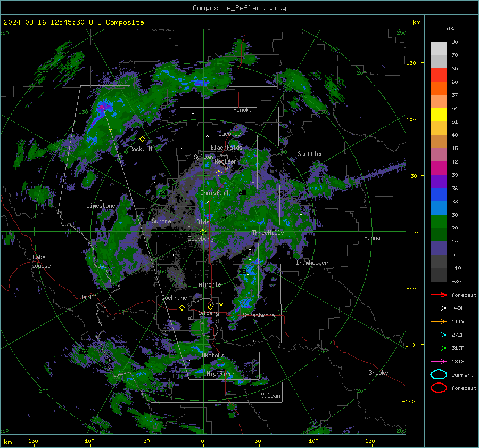
Task: Click the Brooks city label
Action: pos(378,373)
